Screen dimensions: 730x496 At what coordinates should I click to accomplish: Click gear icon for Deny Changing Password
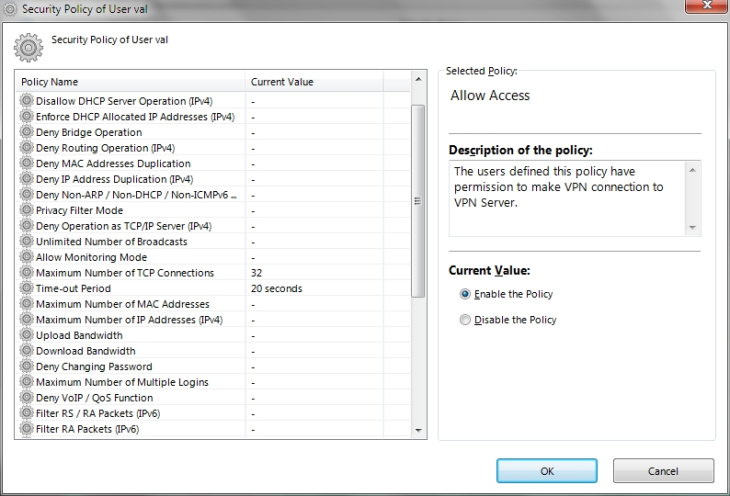point(27,366)
